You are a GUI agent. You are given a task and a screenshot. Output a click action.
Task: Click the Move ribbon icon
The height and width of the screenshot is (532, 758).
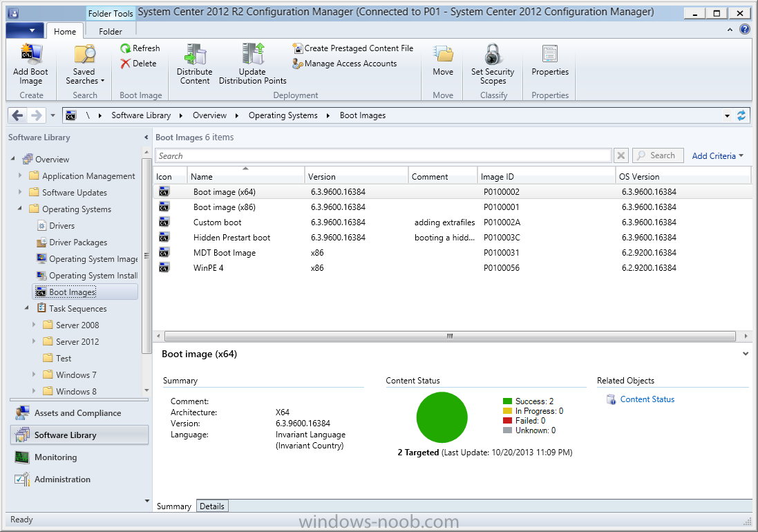pyautogui.click(x=443, y=54)
